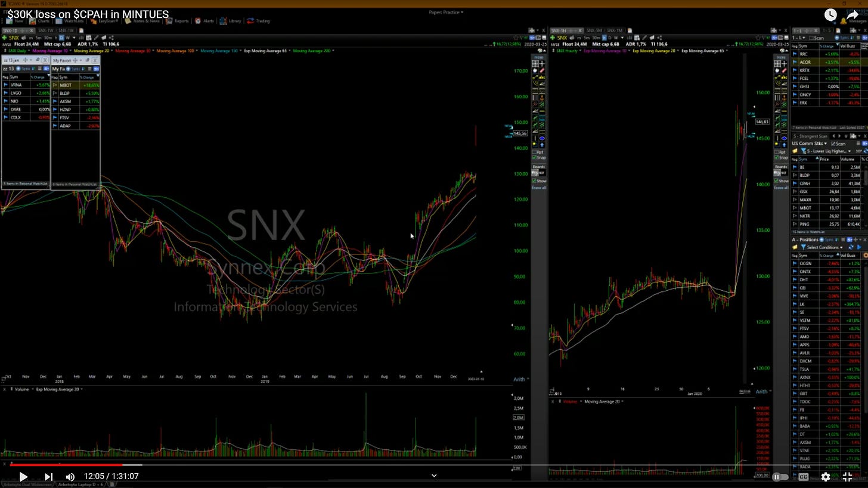Open Moving Average 20 indicator menu
Image resolution: width=868 pixels, height=488 pixels.
coord(94,51)
